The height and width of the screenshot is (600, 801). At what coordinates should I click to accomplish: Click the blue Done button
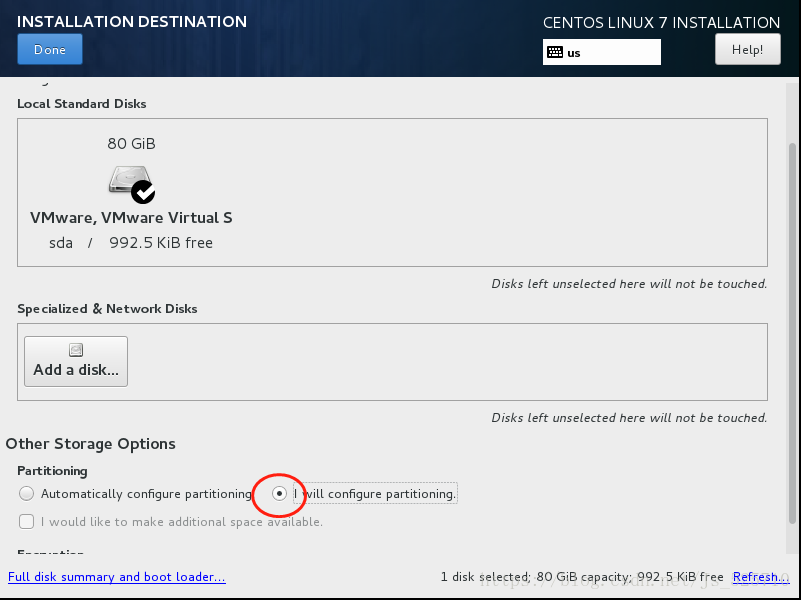[50, 50]
